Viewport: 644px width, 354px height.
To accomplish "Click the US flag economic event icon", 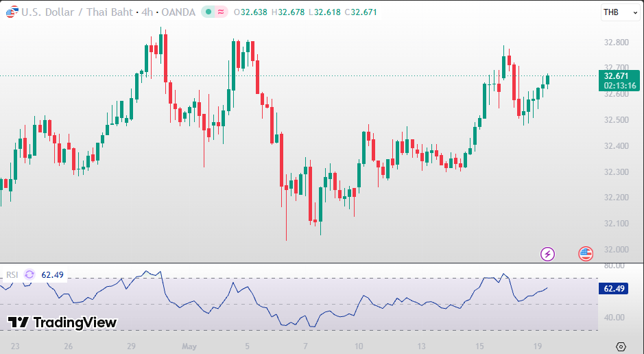I will (586, 255).
